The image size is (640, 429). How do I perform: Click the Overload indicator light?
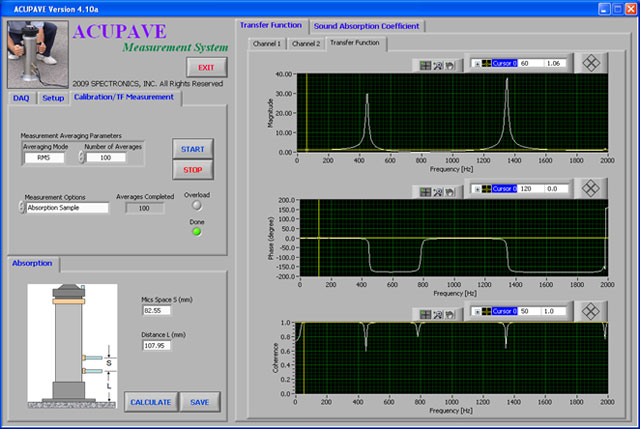[197, 205]
